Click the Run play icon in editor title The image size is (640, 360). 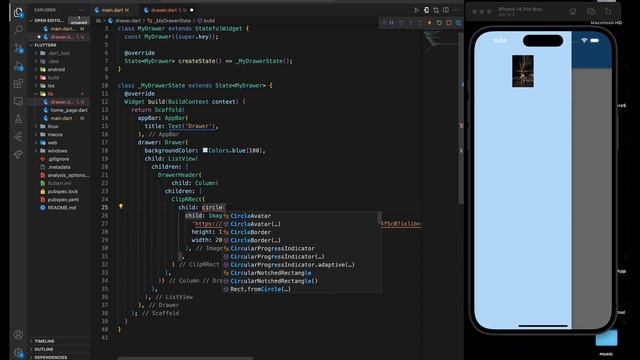click(416, 10)
